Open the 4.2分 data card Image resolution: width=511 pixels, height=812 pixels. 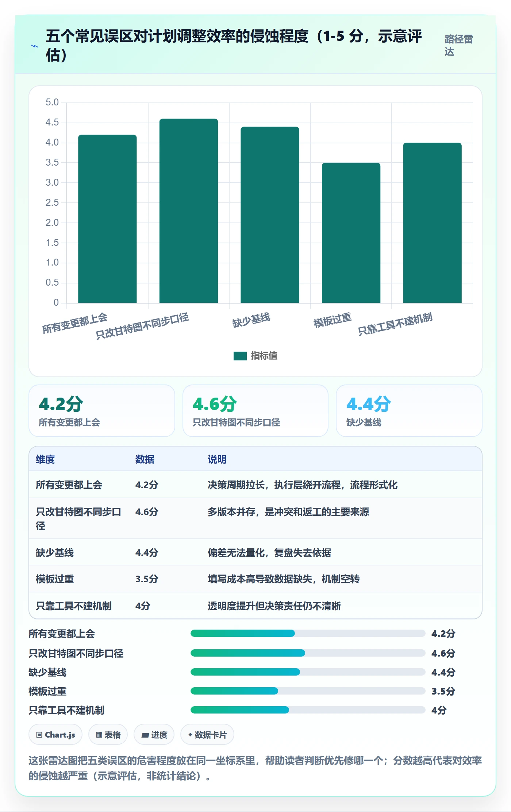[x=102, y=411]
